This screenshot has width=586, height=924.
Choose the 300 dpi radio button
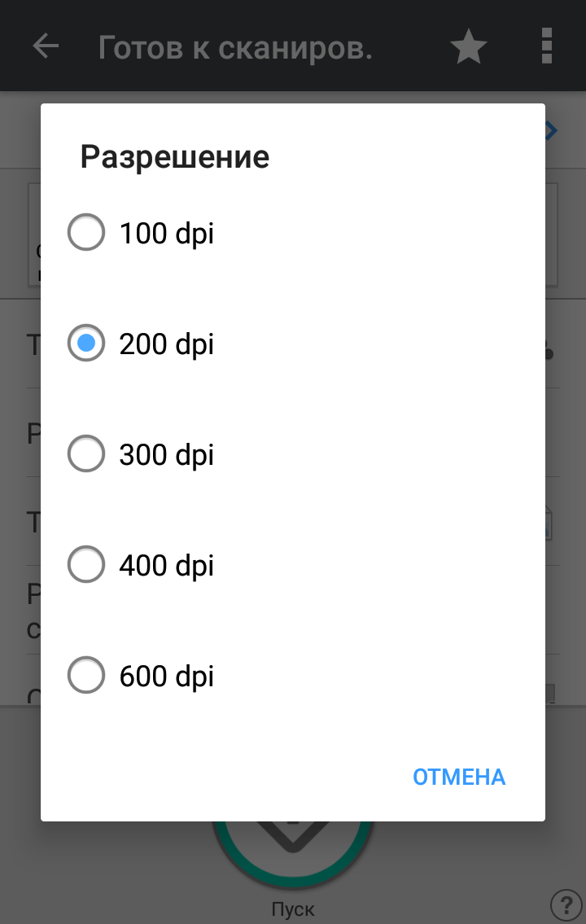coord(86,454)
